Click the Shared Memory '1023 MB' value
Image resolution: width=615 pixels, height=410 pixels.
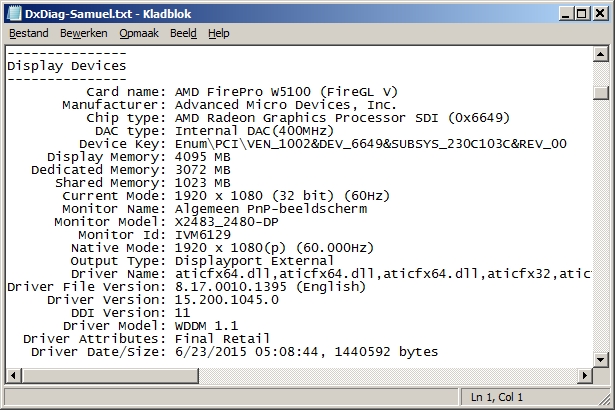click(202, 183)
